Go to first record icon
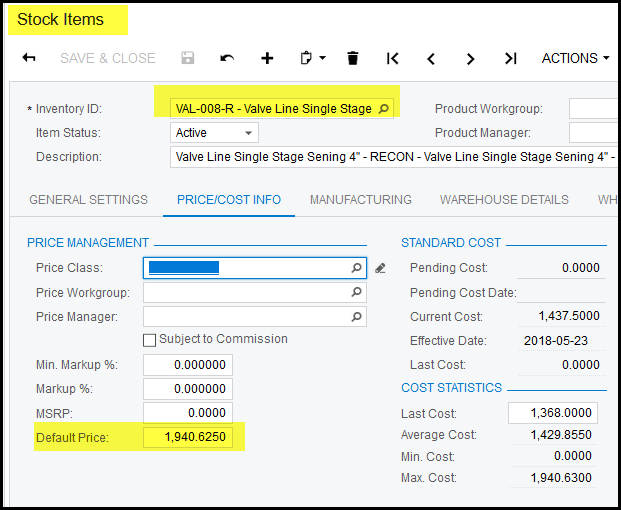 coord(392,58)
